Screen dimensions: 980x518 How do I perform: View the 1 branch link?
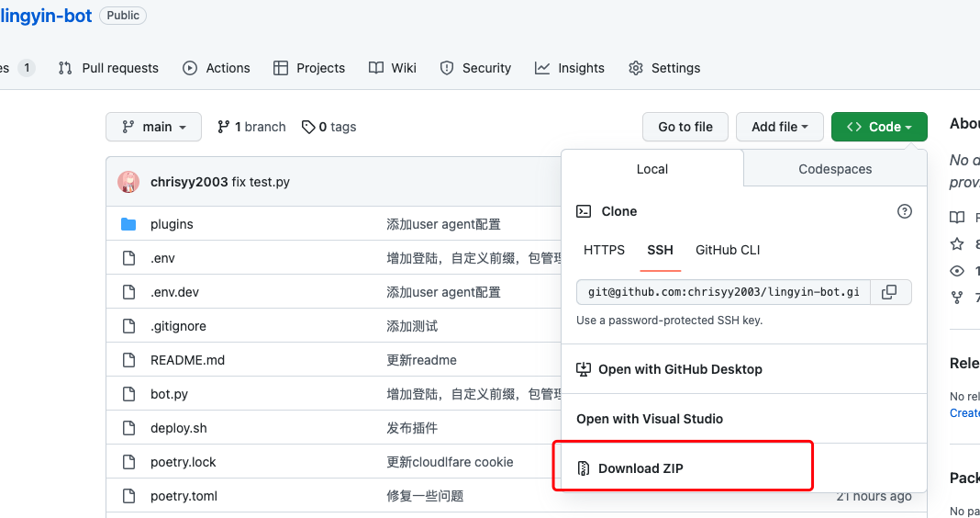(251, 127)
